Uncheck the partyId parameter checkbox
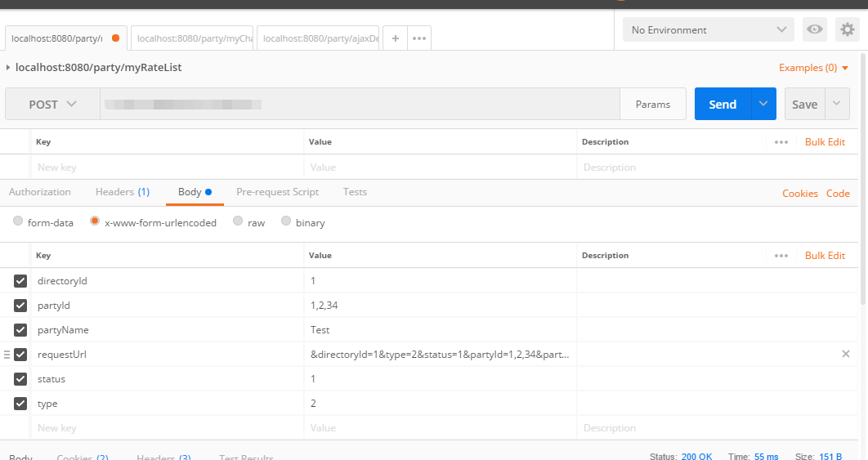 tap(20, 305)
